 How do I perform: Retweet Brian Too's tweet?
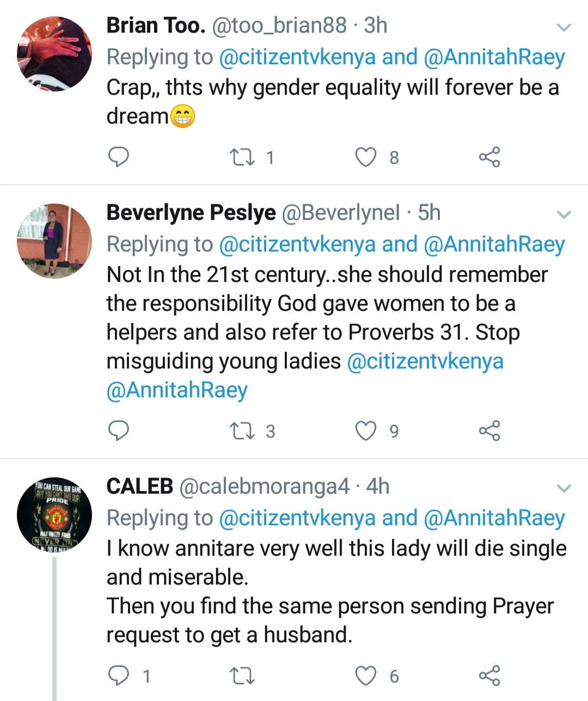point(242,157)
